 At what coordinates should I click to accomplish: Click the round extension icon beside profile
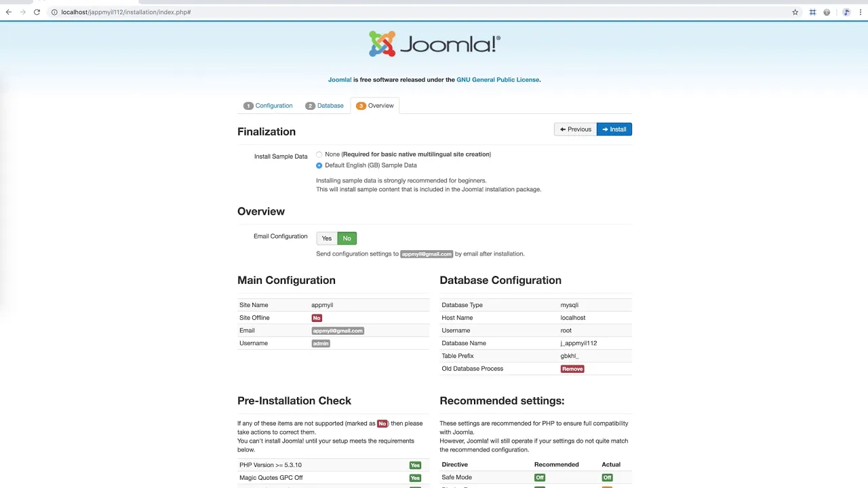[827, 12]
